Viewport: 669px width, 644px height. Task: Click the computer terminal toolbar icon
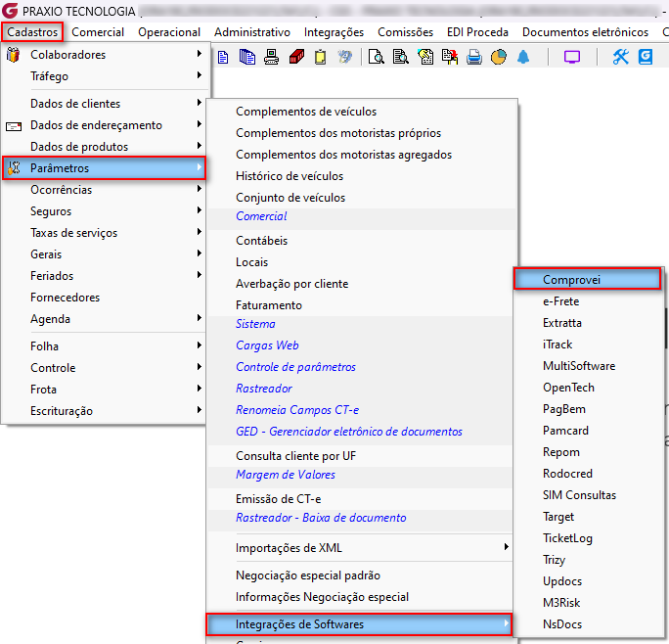[x=271, y=57]
